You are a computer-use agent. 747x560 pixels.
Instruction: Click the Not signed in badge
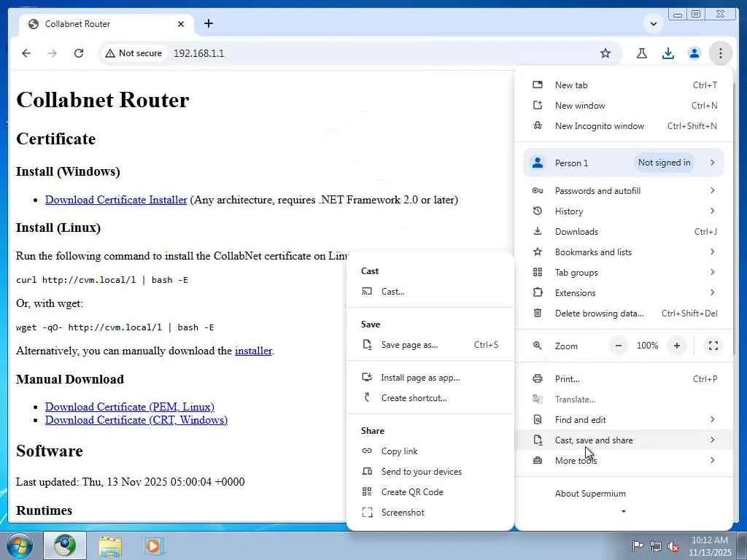pos(664,163)
